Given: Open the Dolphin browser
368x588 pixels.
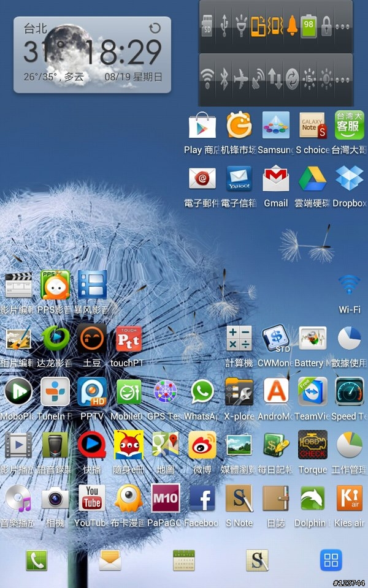Looking at the screenshot, I should [x=312, y=498].
